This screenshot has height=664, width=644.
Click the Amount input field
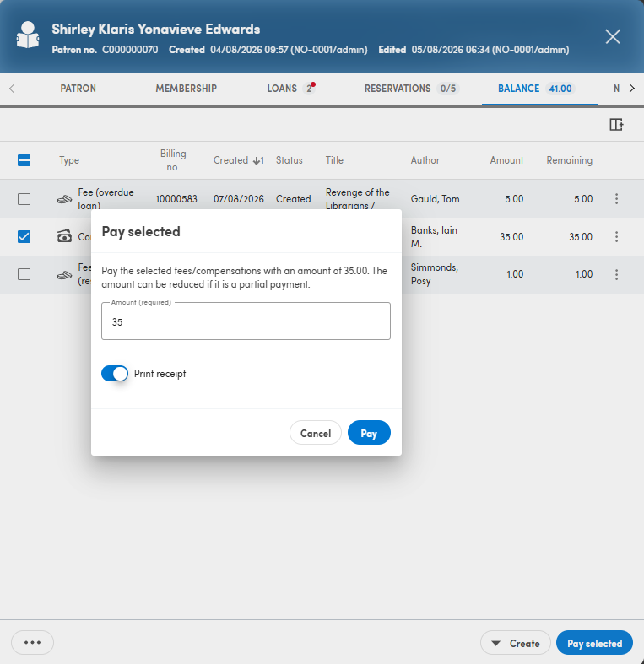tap(246, 321)
